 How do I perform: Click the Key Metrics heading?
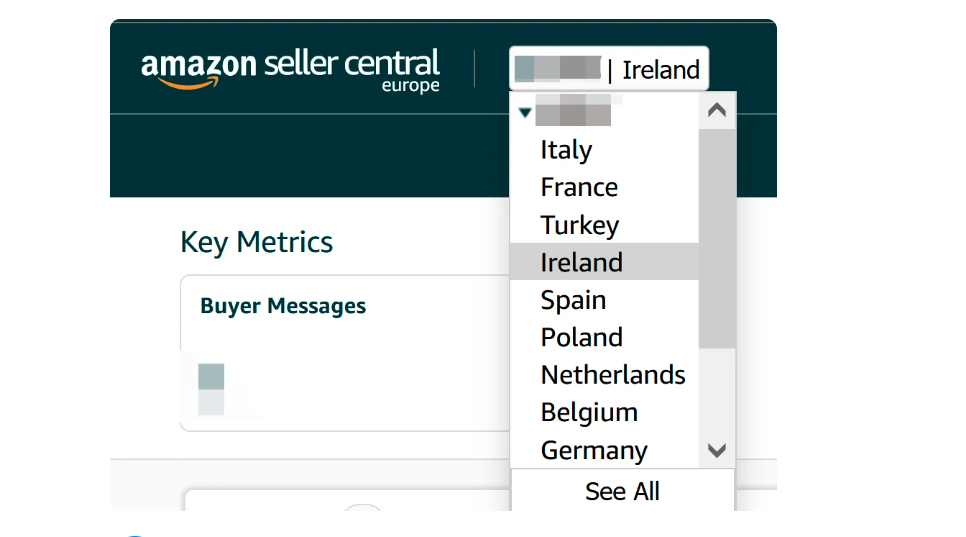(x=256, y=242)
